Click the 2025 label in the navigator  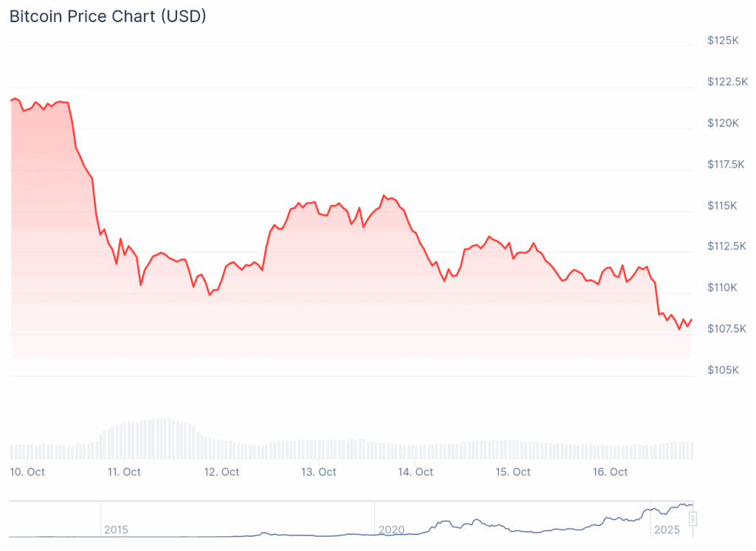coord(667,530)
